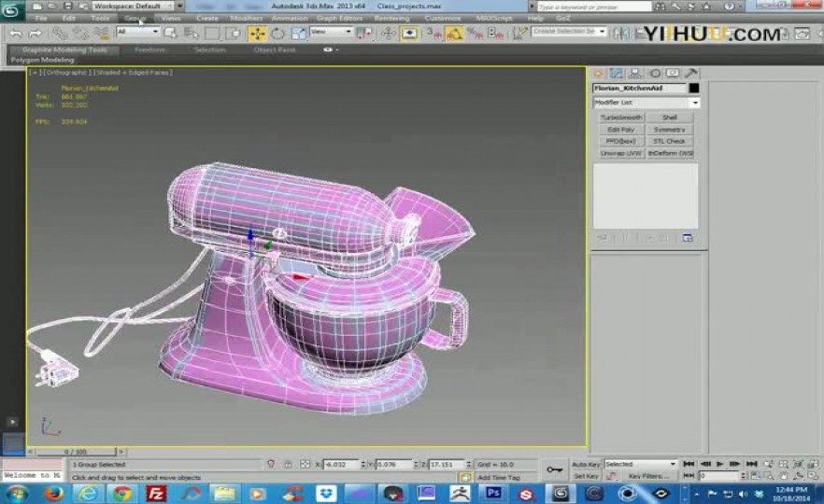This screenshot has height=504, width=824.
Task: Click the Select and Manipulate icon
Action: point(389,34)
